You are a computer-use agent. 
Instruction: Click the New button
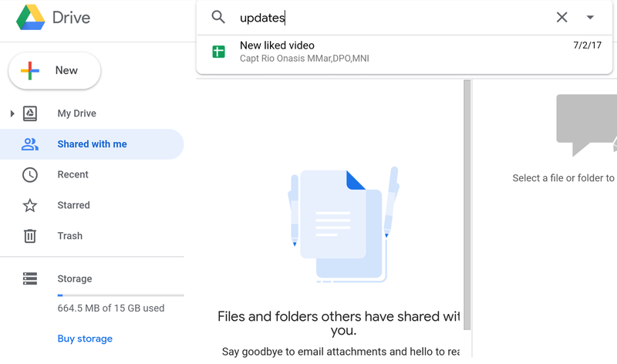pos(55,70)
